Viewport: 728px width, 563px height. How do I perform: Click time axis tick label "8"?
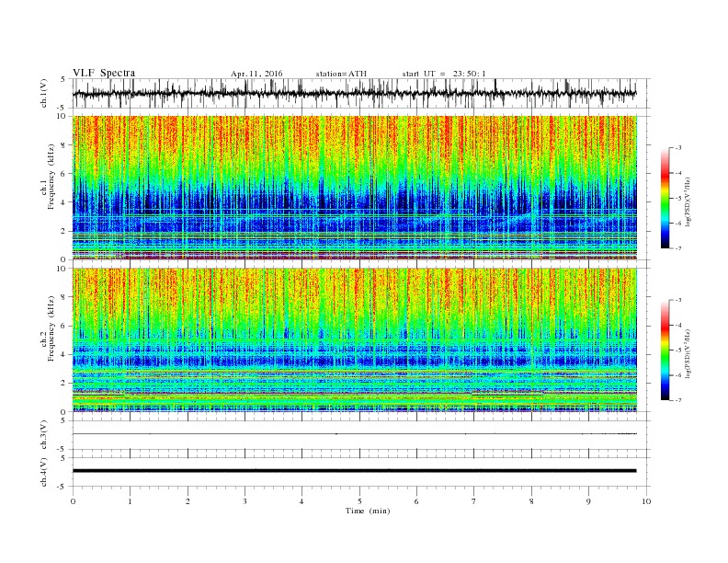(531, 501)
